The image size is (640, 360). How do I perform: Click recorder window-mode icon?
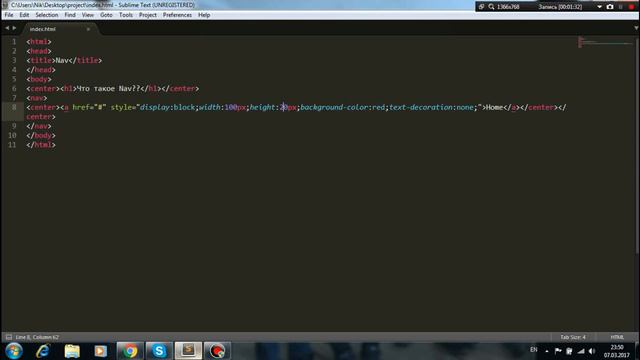[482, 7]
